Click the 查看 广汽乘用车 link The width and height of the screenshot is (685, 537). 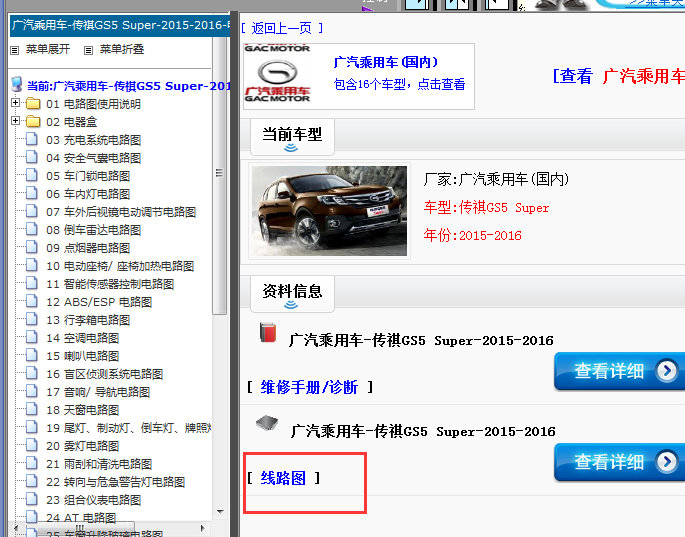pyautogui.click(x=619, y=76)
